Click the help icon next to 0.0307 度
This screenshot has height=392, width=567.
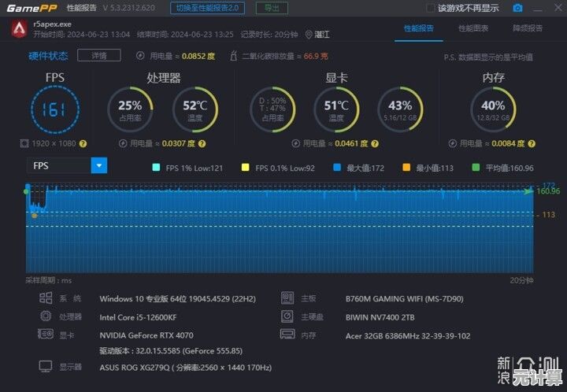[x=202, y=144]
